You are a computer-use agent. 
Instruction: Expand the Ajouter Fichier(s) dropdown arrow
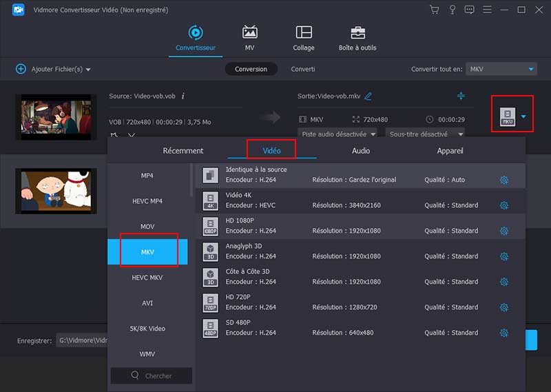[x=88, y=70]
